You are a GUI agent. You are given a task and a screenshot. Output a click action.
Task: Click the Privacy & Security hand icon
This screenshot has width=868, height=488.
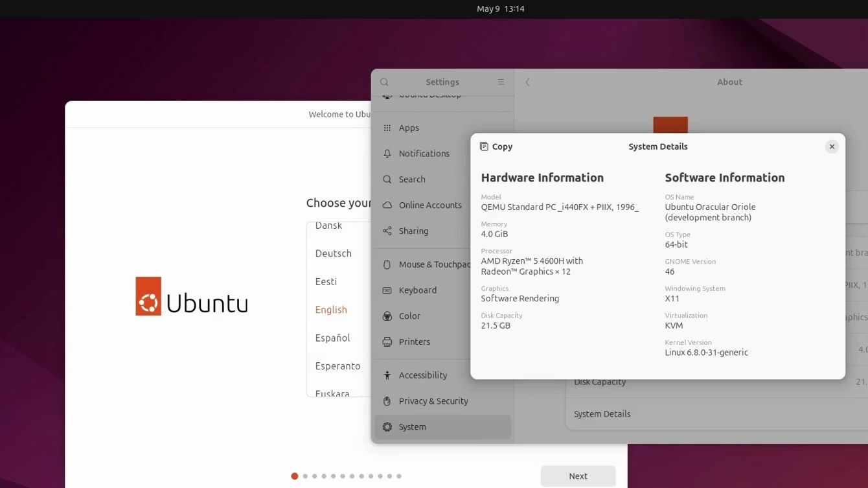[x=387, y=401]
